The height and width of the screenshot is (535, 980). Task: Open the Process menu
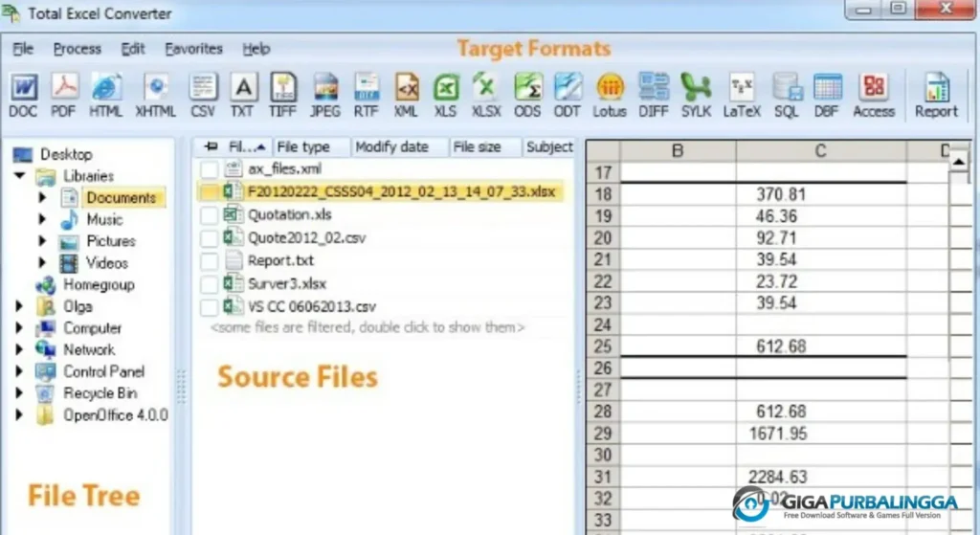click(77, 49)
